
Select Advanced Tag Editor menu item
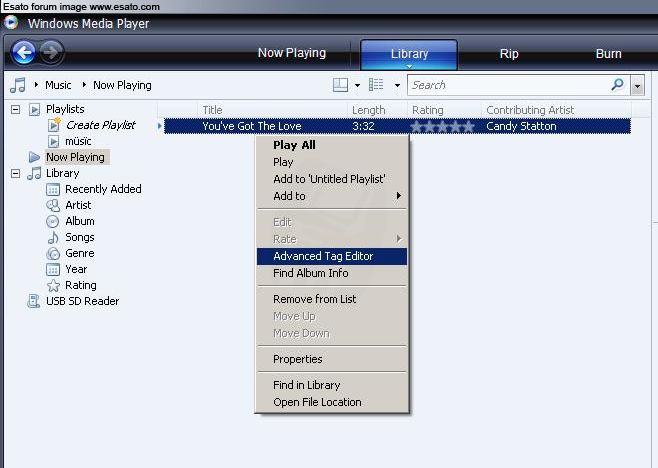pyautogui.click(x=332, y=256)
